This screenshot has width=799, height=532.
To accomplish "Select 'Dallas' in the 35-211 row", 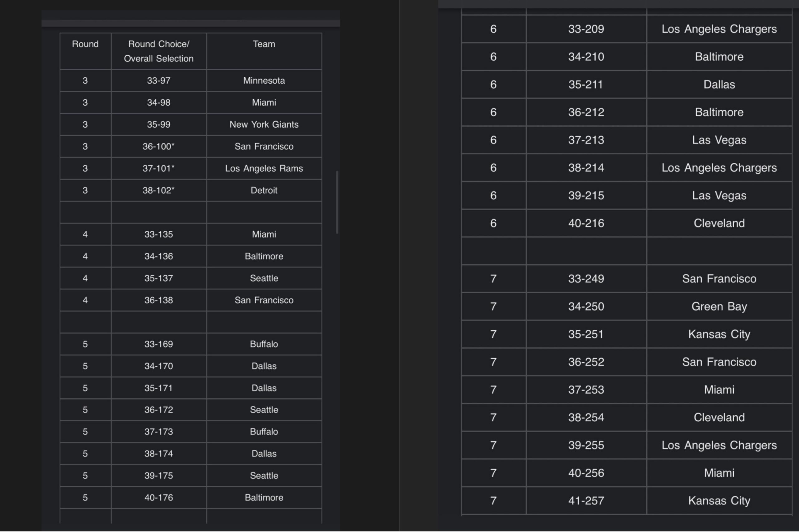I will (x=719, y=85).
